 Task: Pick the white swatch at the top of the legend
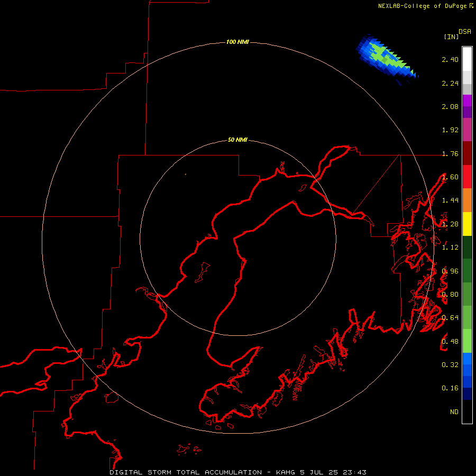click(x=467, y=59)
